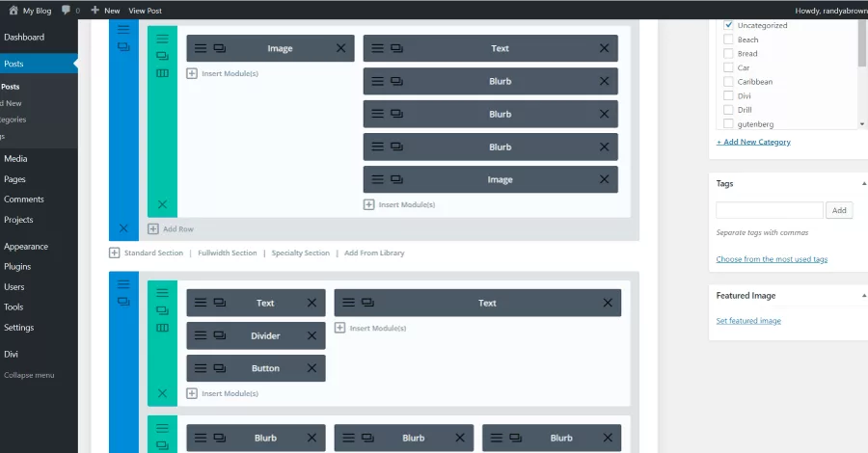The height and width of the screenshot is (453, 868).
Task: Open settings of the Button module
Action: tap(201, 368)
